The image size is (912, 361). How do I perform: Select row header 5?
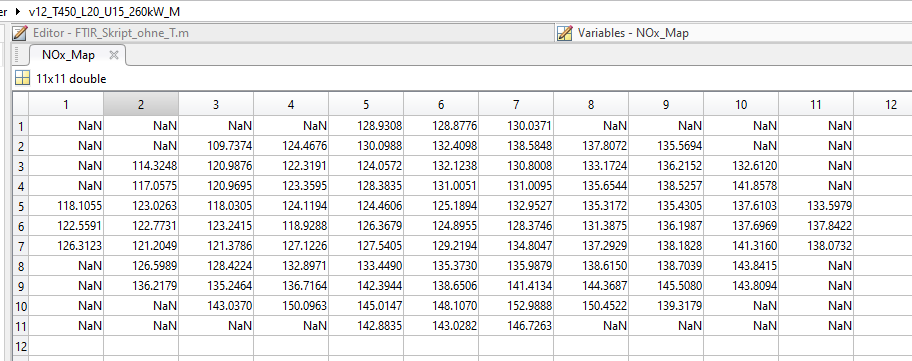tap(20, 206)
